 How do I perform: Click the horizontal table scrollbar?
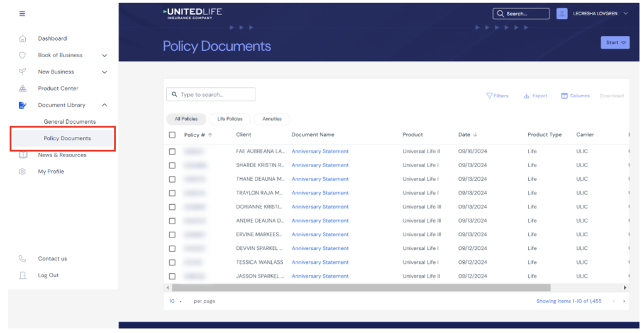click(x=360, y=288)
